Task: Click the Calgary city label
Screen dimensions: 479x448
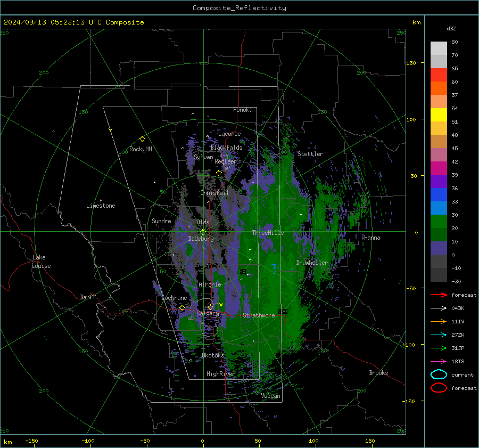Action: 208,313
